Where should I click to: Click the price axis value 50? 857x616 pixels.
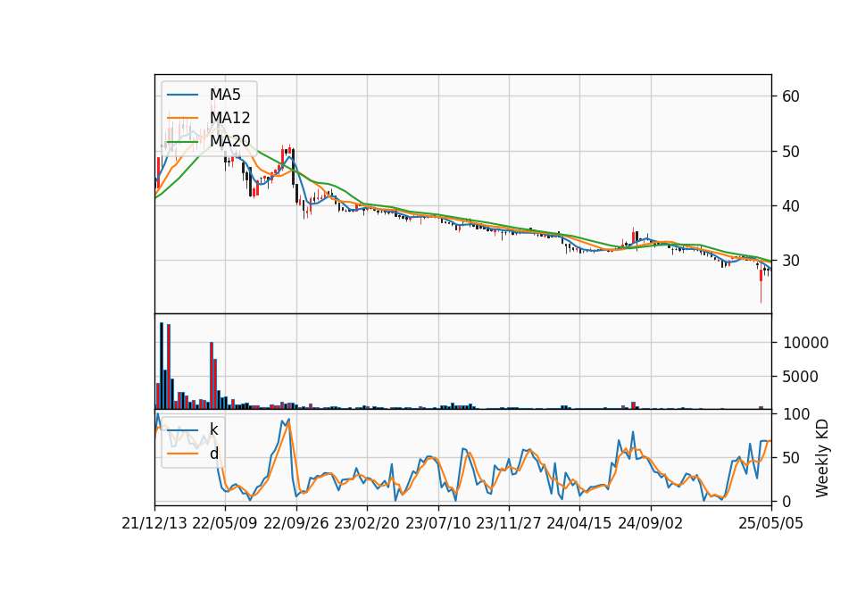click(x=791, y=152)
